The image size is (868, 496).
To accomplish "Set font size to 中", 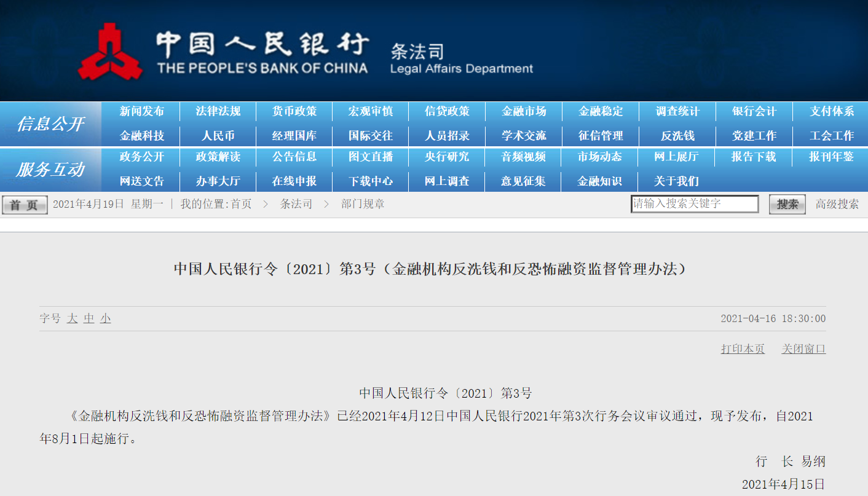I will (x=89, y=318).
